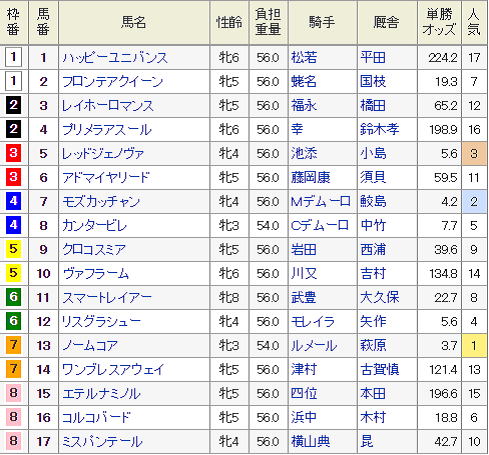Click the pink frame 8 badge for horse 17
This screenshot has width=489, height=455.
point(13,441)
